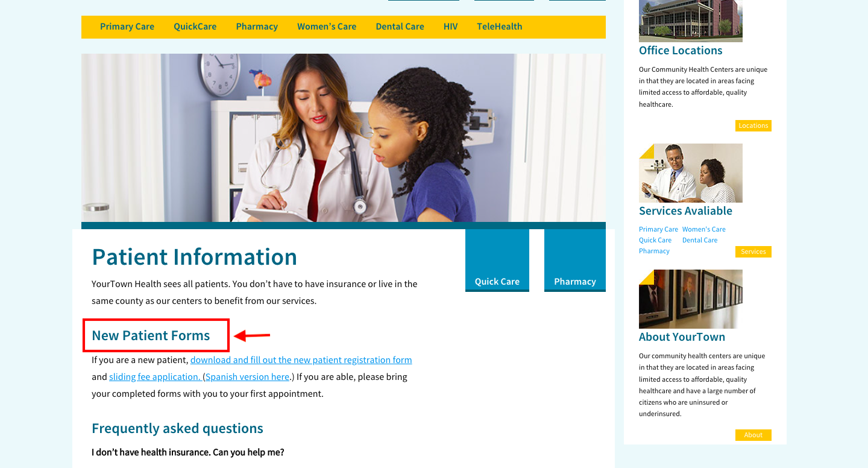Open the Services Avaliable heading

[x=685, y=211]
